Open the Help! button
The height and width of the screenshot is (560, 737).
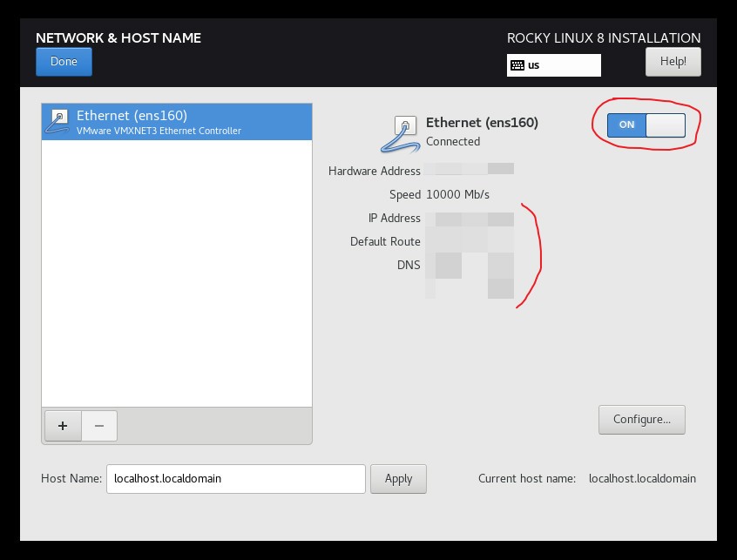673,62
